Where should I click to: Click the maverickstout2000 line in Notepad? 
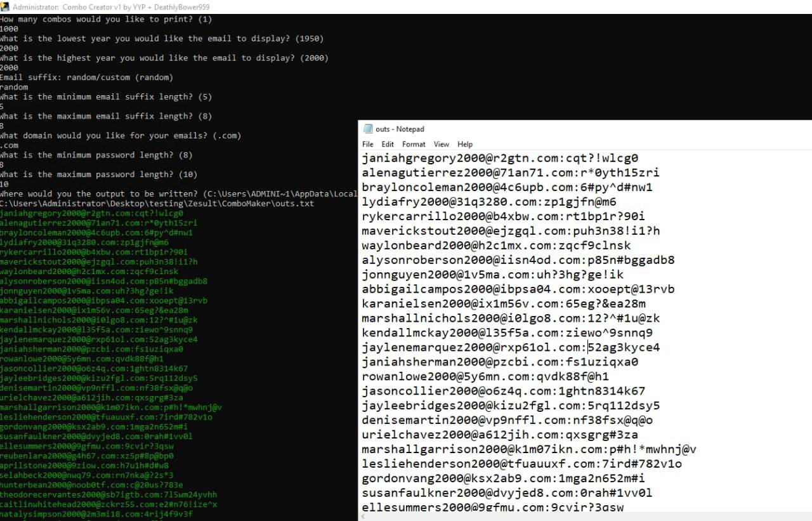(x=511, y=231)
